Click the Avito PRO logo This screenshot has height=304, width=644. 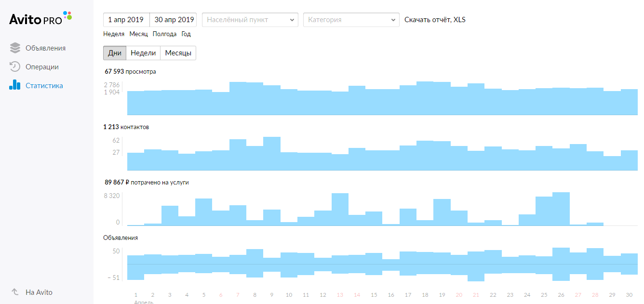point(40,19)
